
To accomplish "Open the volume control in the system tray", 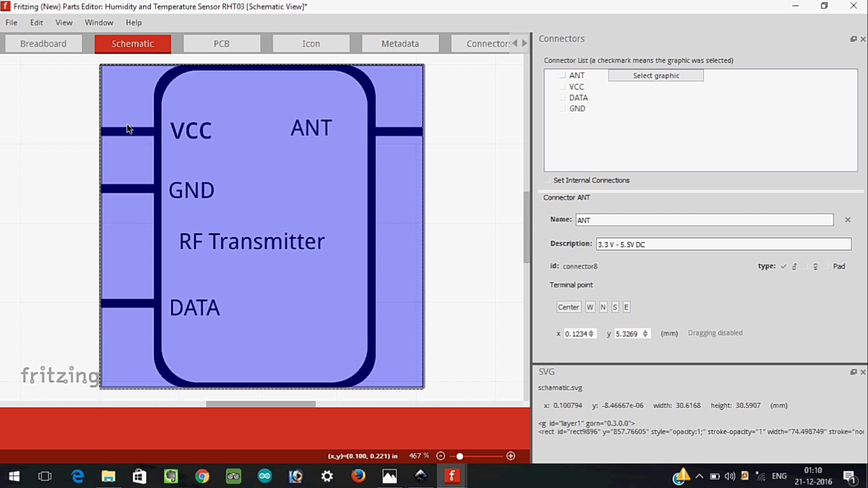I will pyautogui.click(x=730, y=476).
